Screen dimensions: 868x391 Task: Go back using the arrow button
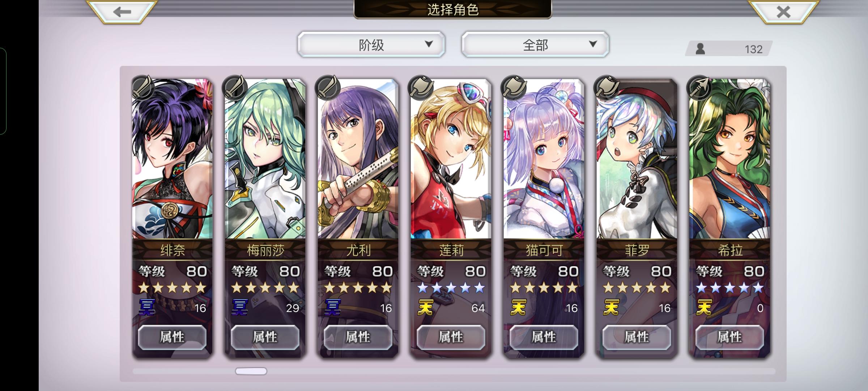click(122, 12)
